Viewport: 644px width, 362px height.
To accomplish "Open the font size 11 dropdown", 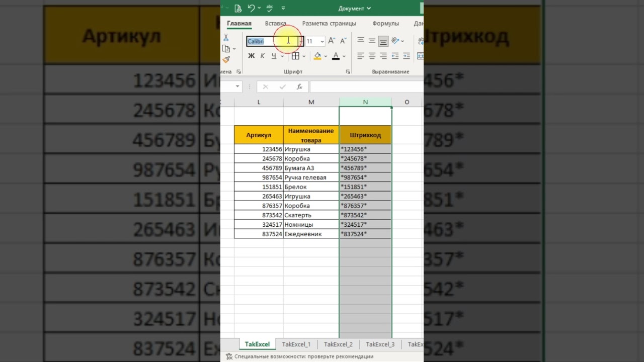I will click(x=322, y=41).
